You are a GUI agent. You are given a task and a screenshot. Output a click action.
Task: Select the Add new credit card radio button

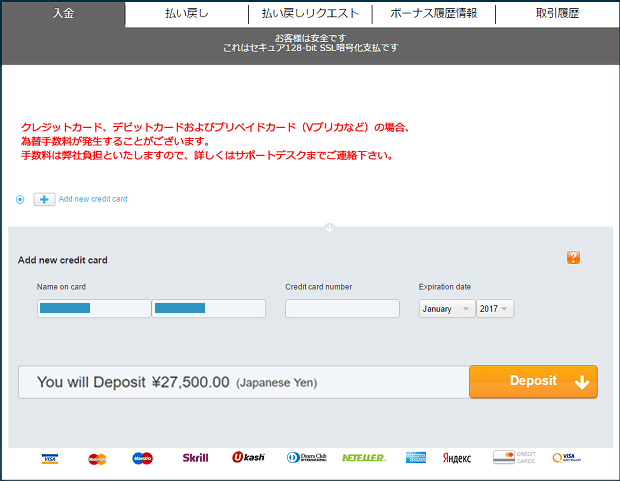pyautogui.click(x=20, y=199)
